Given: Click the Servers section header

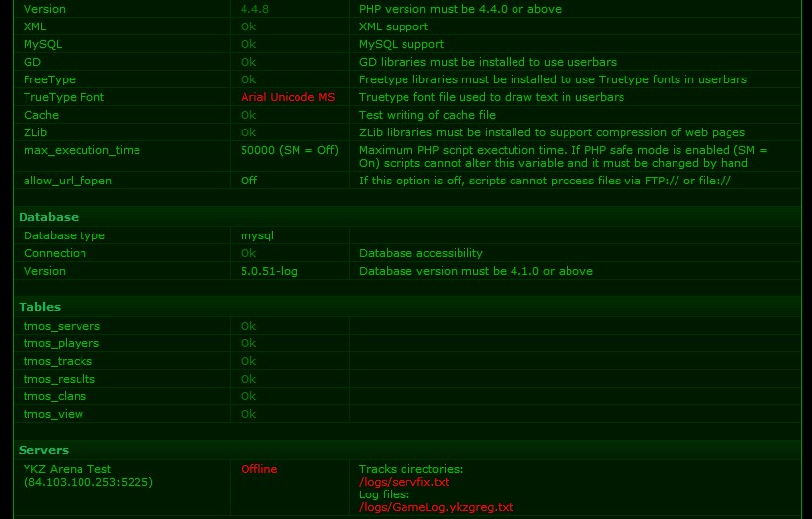Looking at the screenshot, I should [43, 450].
